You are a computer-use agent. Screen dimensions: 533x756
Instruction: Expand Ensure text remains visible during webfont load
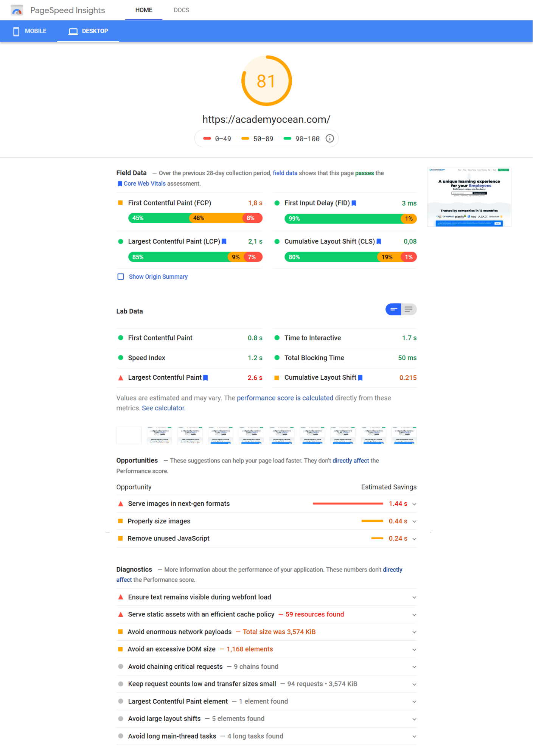414,598
